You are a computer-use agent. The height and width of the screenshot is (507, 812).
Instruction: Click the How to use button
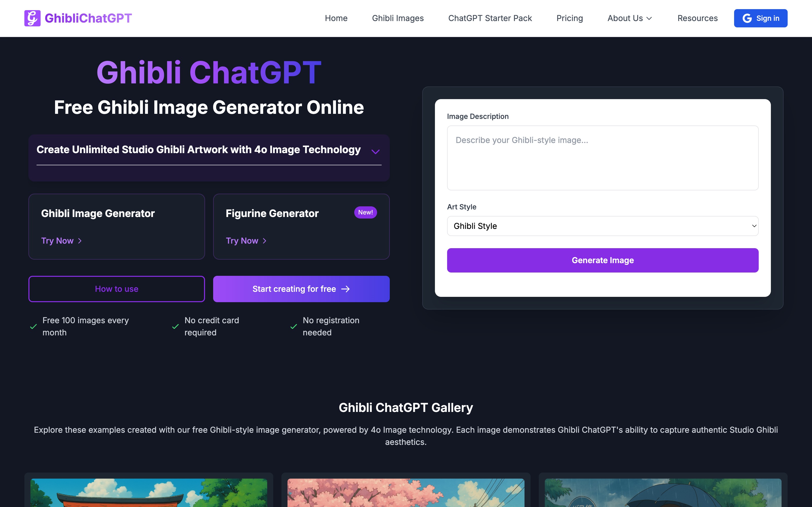116,289
